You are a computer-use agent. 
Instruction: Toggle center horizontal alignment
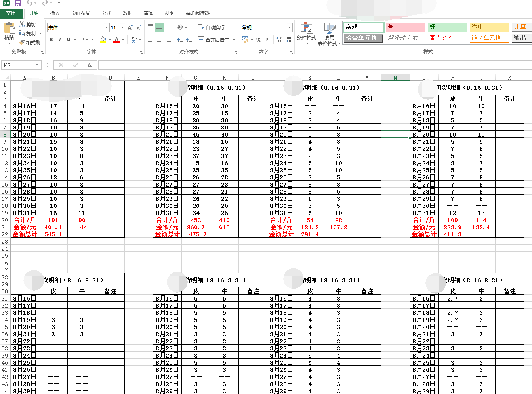coord(159,40)
